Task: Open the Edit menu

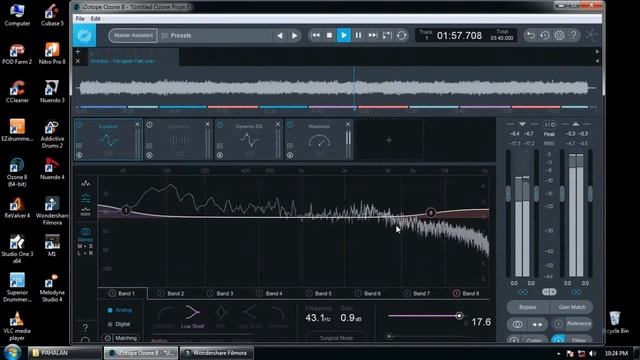Action: coord(96,19)
